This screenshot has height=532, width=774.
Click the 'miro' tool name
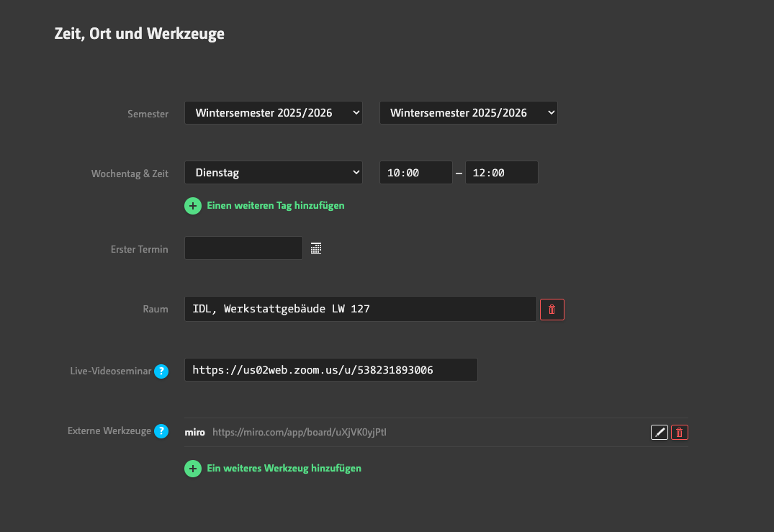click(194, 433)
